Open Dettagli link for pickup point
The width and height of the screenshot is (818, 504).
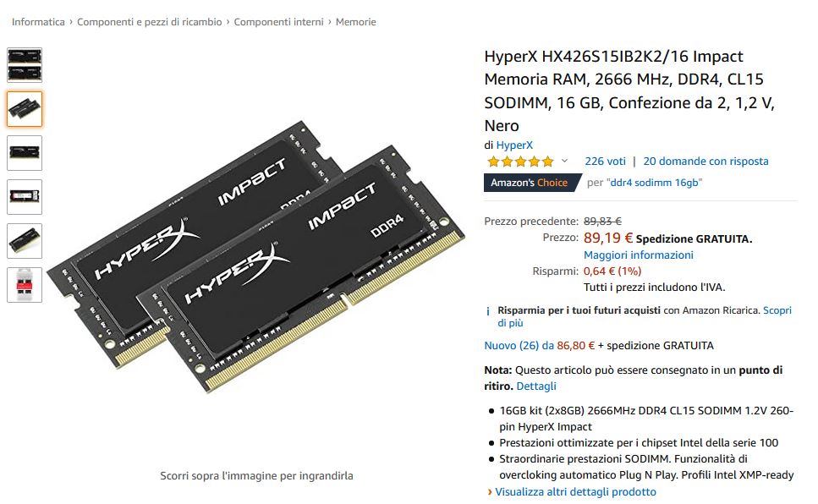click(536, 386)
